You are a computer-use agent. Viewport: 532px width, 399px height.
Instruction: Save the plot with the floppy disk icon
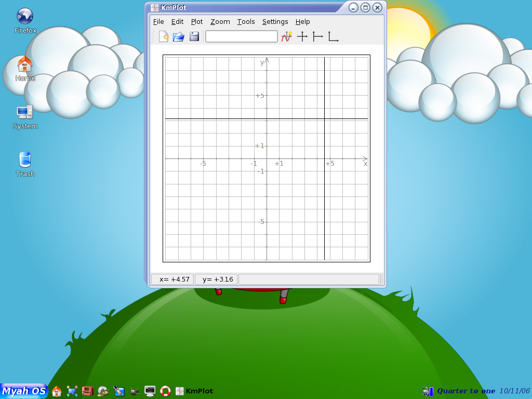point(194,37)
